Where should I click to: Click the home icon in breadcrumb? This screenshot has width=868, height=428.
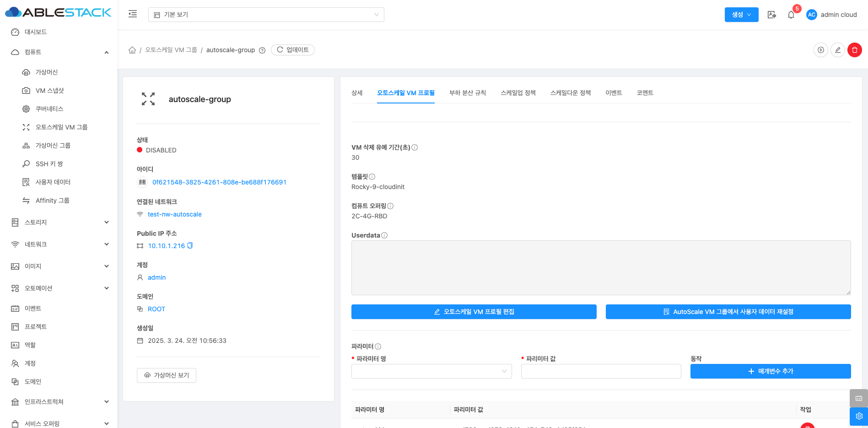(132, 50)
